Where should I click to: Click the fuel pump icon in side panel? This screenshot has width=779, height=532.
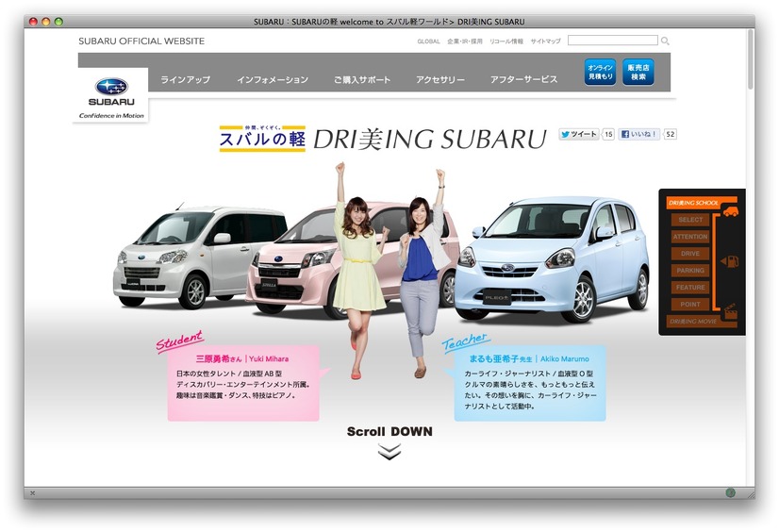[x=730, y=260]
